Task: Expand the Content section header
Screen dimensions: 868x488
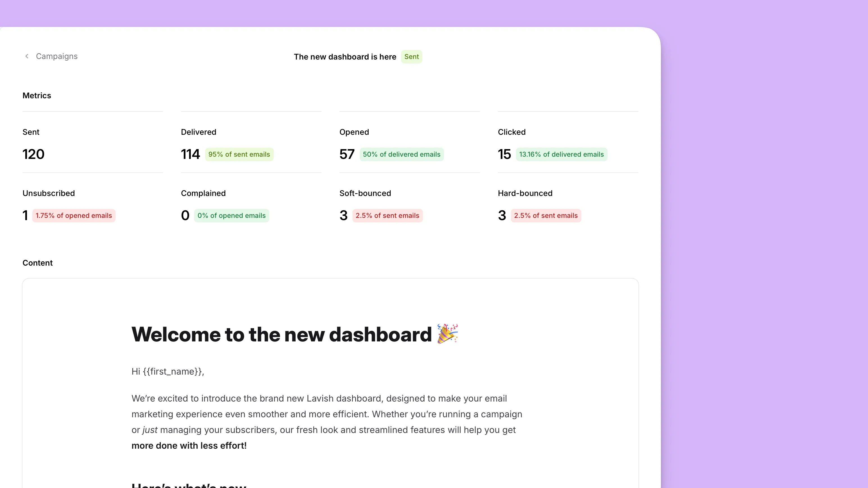Action: pyautogui.click(x=37, y=263)
